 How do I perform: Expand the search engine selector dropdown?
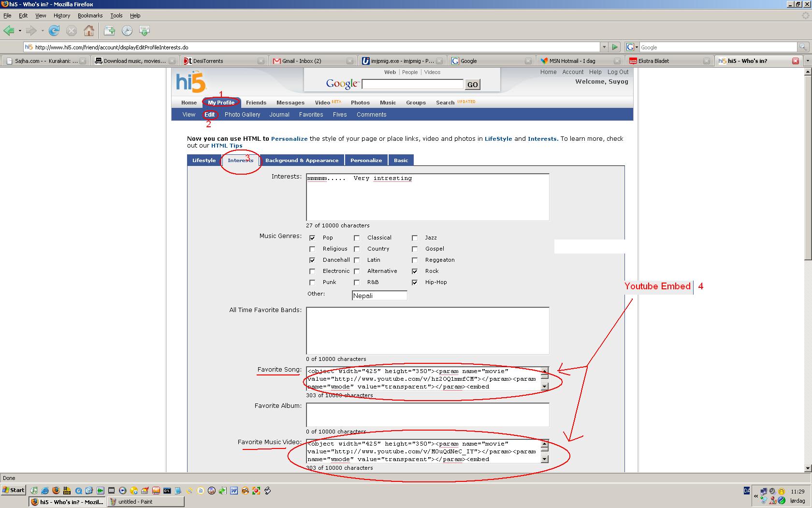point(632,47)
